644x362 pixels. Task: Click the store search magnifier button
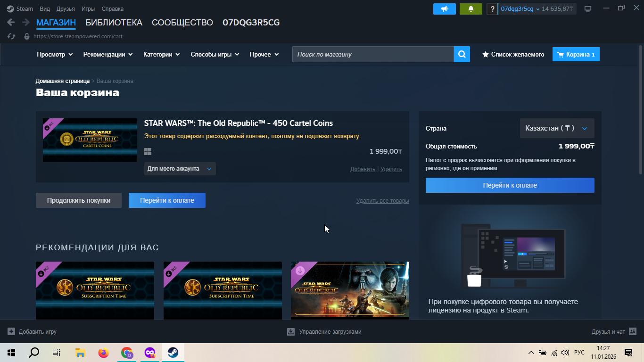click(x=462, y=54)
